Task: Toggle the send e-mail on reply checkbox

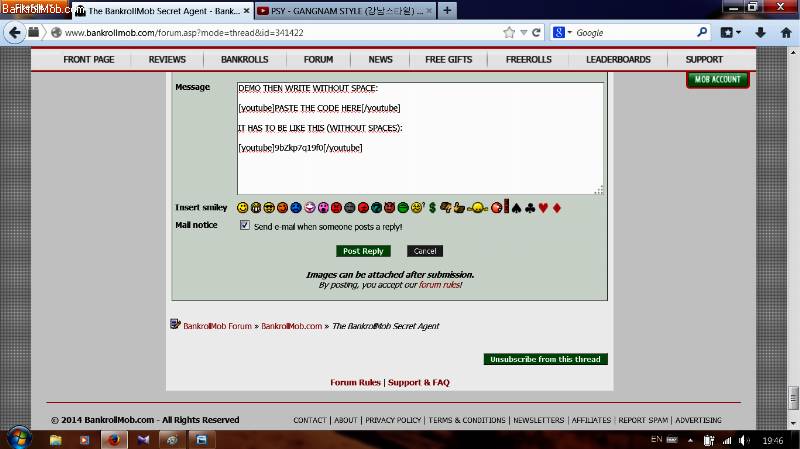Action: [245, 225]
